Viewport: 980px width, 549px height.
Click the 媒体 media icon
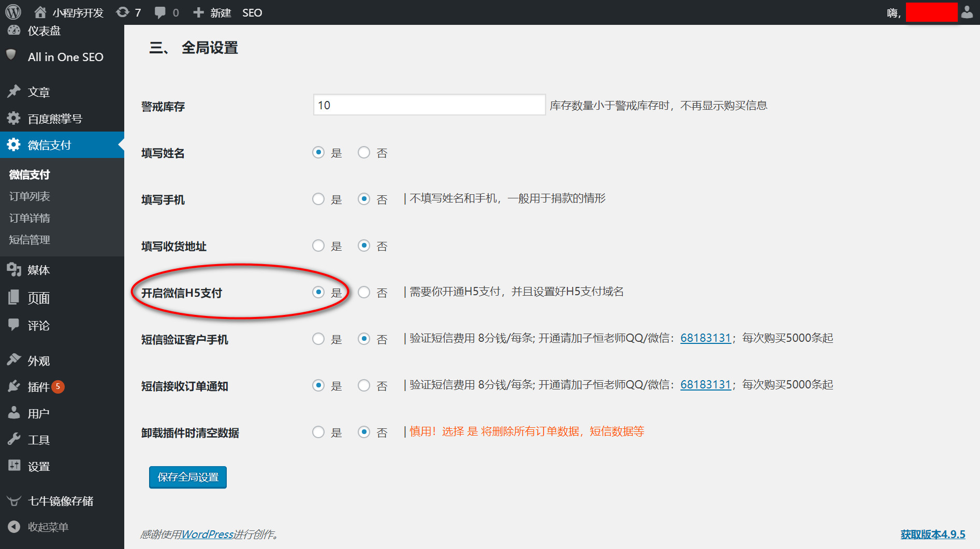(13, 269)
